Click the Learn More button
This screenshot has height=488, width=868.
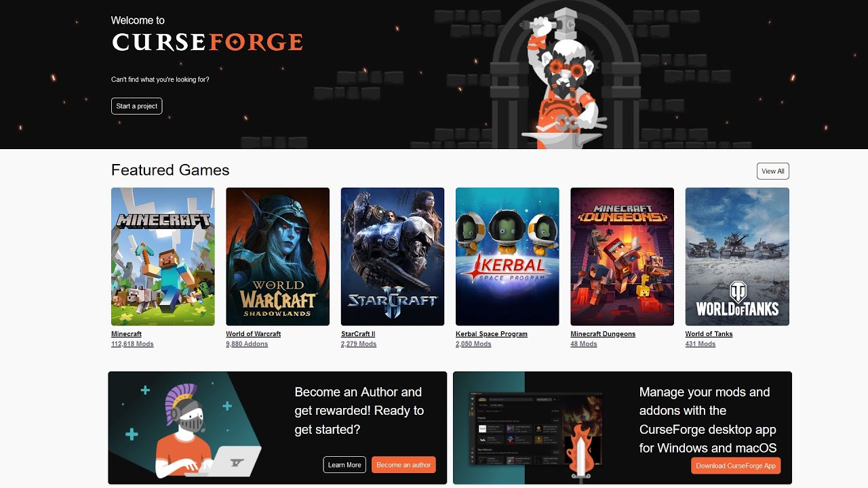(x=344, y=465)
